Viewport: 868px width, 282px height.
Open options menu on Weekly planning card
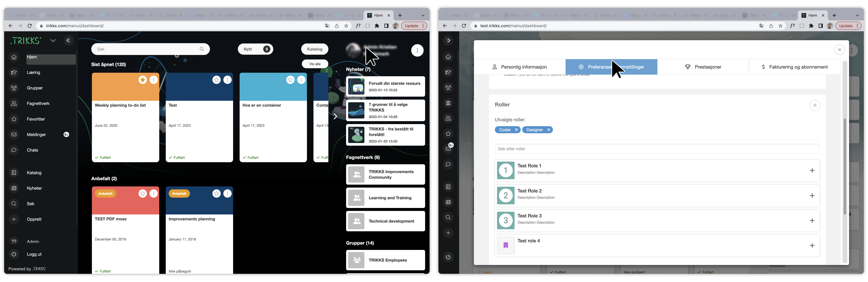154,80
